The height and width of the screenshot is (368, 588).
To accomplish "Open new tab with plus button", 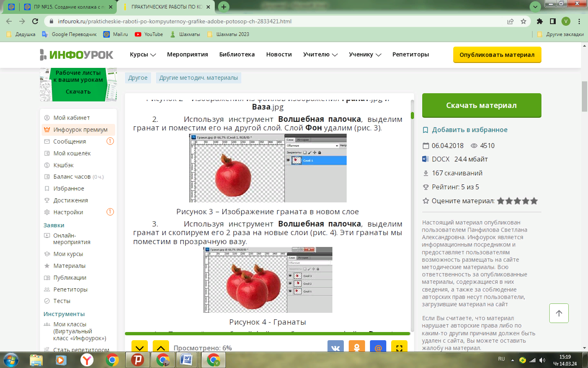I will point(224,7).
